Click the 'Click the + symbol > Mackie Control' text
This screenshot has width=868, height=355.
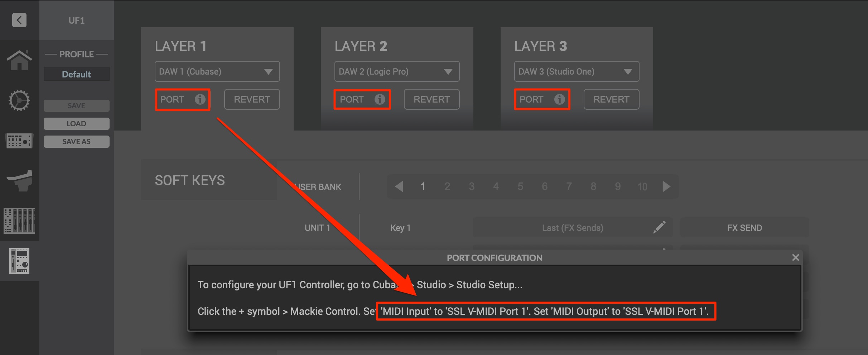point(278,311)
